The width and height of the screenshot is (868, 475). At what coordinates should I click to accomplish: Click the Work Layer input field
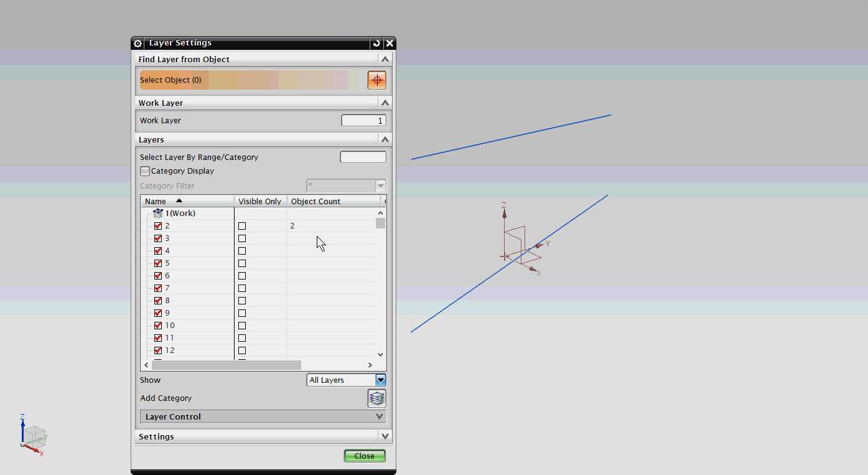363,121
